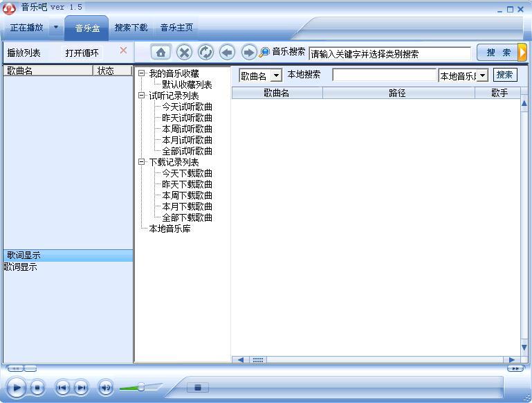Go forward with the right arrow icon

[248, 53]
